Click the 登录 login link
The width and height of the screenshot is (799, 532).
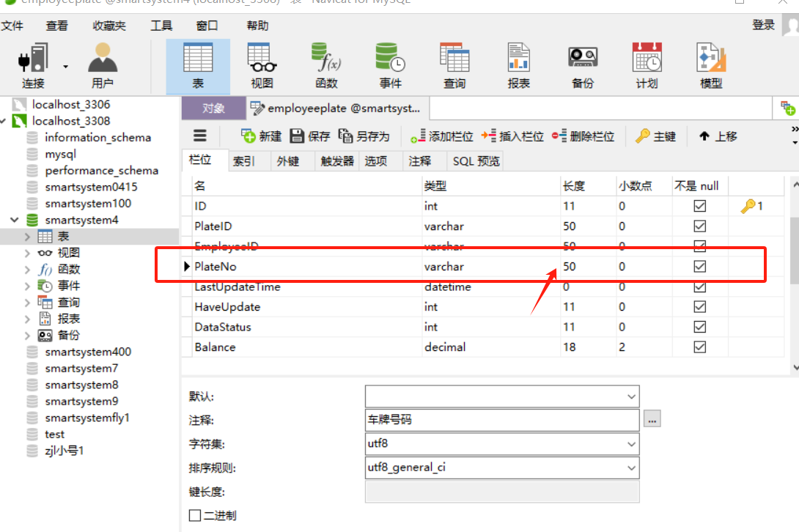tap(763, 24)
